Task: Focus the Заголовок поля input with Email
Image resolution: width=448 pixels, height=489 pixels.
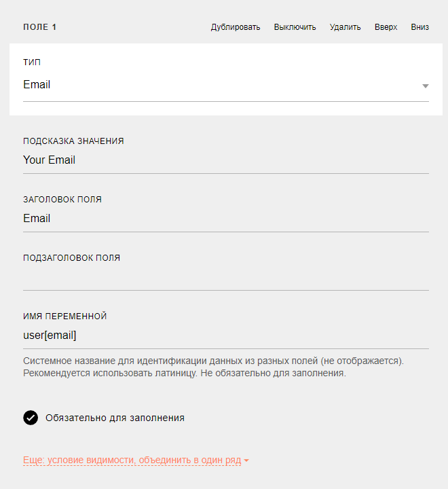Action: point(226,219)
